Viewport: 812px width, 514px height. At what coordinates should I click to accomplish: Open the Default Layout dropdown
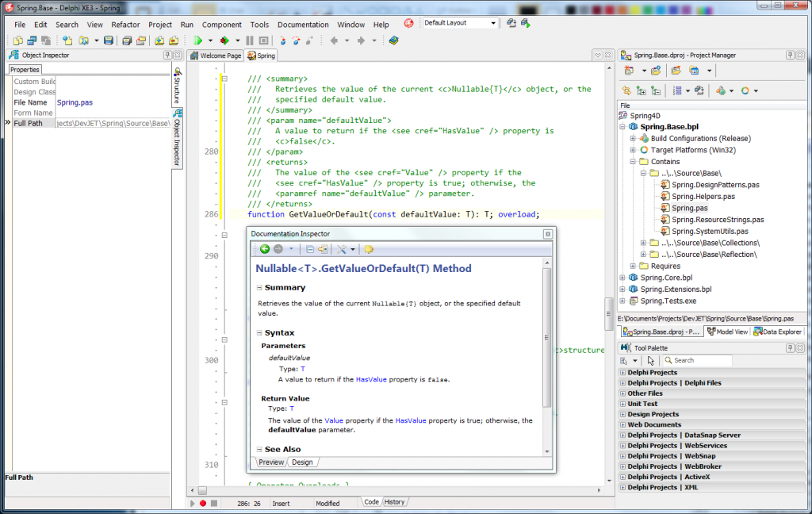(493, 23)
